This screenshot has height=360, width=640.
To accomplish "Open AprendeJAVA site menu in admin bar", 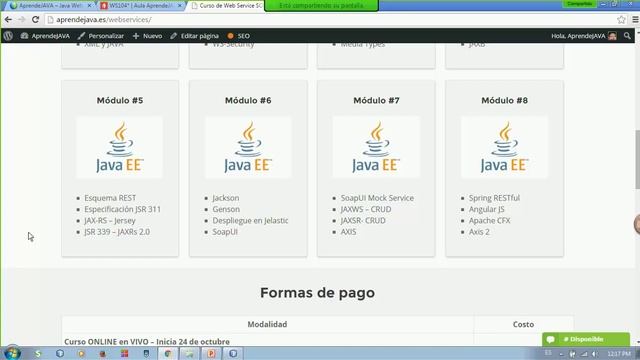I will point(45,36).
